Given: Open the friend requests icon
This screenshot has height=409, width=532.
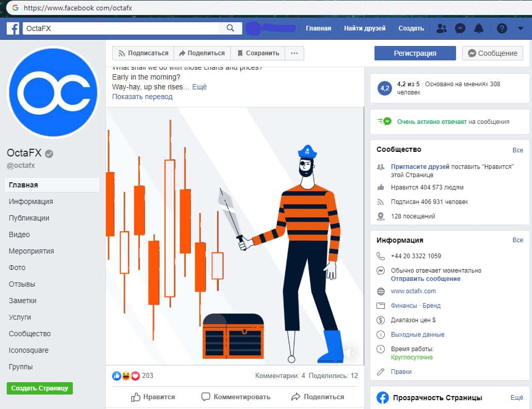Looking at the screenshot, I should [x=442, y=28].
